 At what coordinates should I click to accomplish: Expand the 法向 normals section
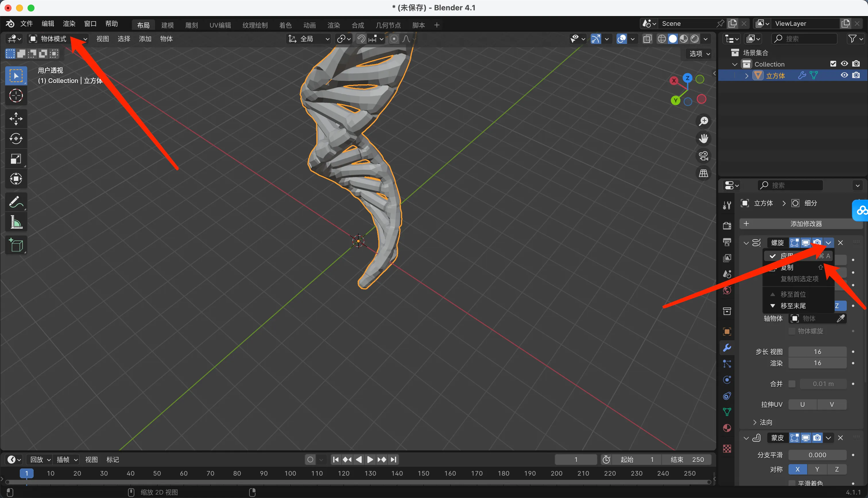click(762, 422)
